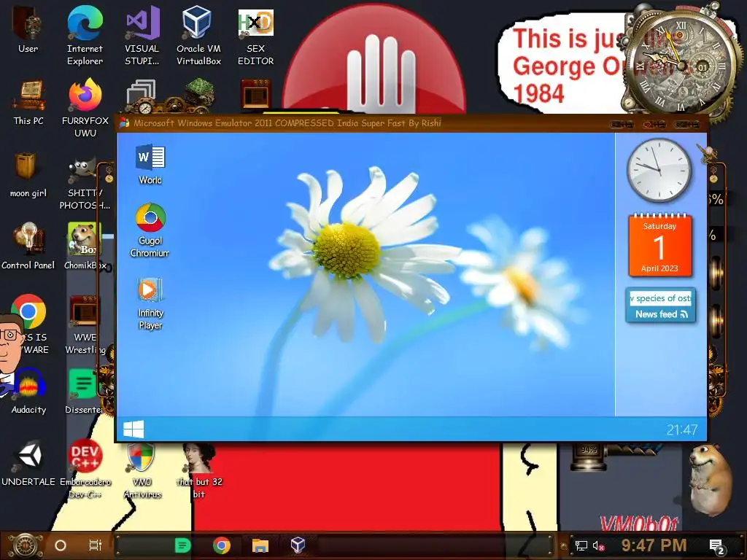
Task: Launch UNDERTALE Unity icon
Action: tap(28, 464)
